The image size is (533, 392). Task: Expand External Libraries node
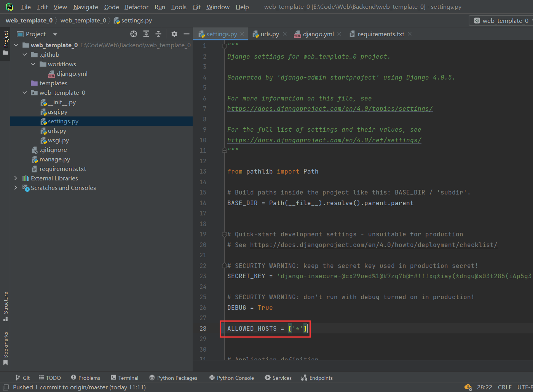[x=16, y=178]
